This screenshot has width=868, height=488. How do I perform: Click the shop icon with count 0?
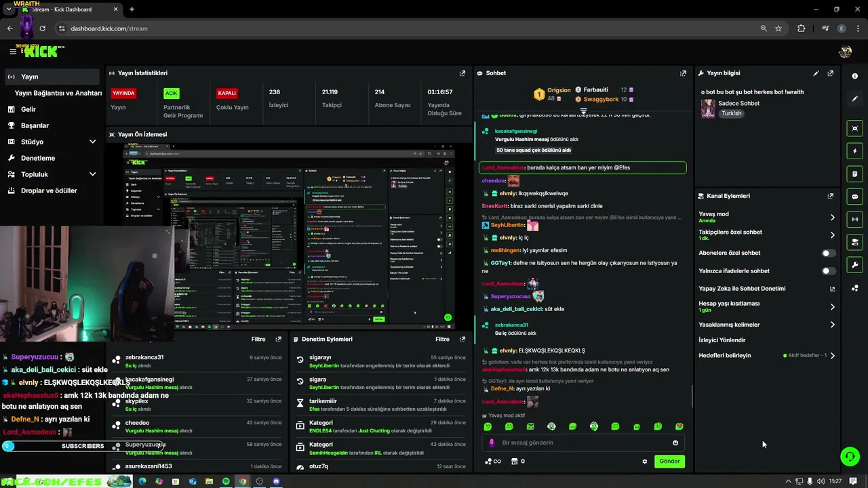[x=517, y=462]
